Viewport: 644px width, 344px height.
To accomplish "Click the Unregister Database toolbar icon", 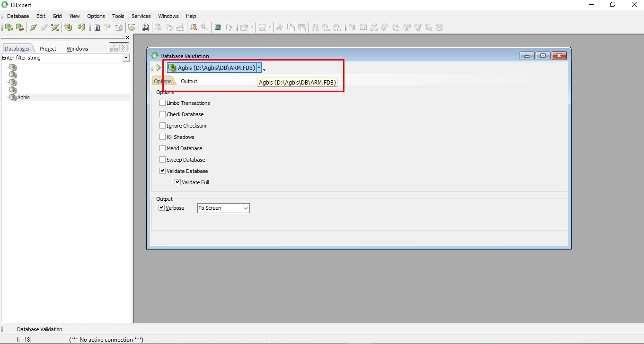I will pyautogui.click(x=20, y=27).
